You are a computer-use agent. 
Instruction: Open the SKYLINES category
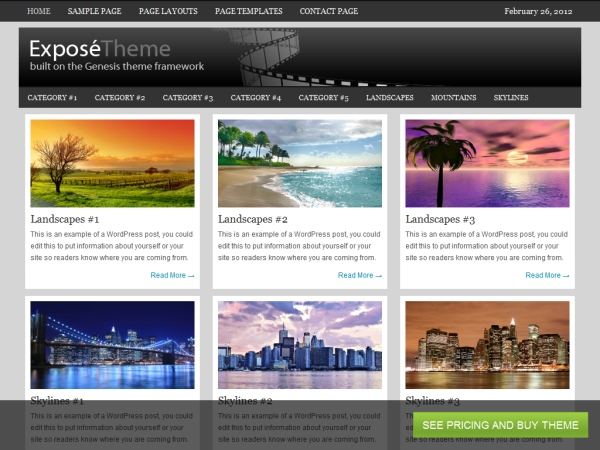point(511,98)
